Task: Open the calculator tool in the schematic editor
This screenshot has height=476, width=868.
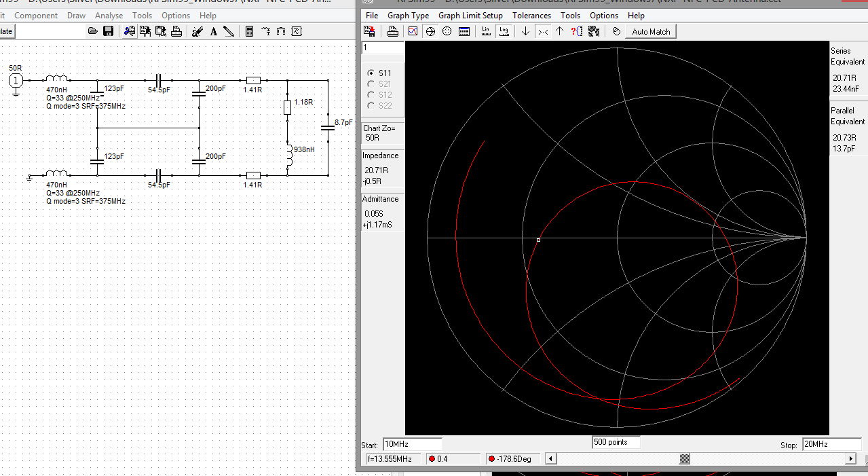Action: (x=250, y=31)
